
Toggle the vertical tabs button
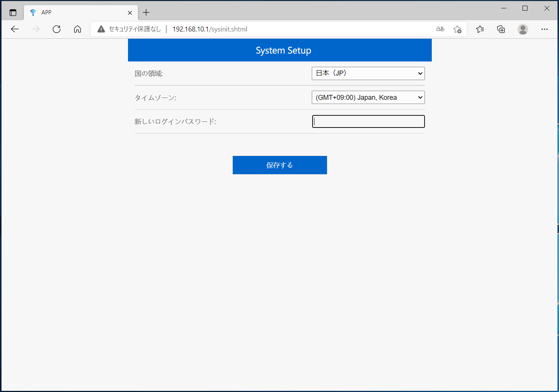(13, 13)
